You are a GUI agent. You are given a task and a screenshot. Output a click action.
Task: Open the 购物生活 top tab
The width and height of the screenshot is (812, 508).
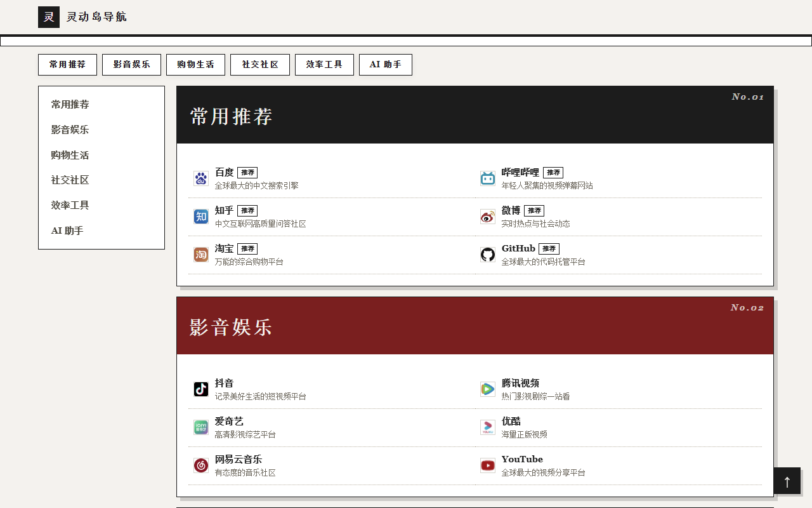click(195, 65)
